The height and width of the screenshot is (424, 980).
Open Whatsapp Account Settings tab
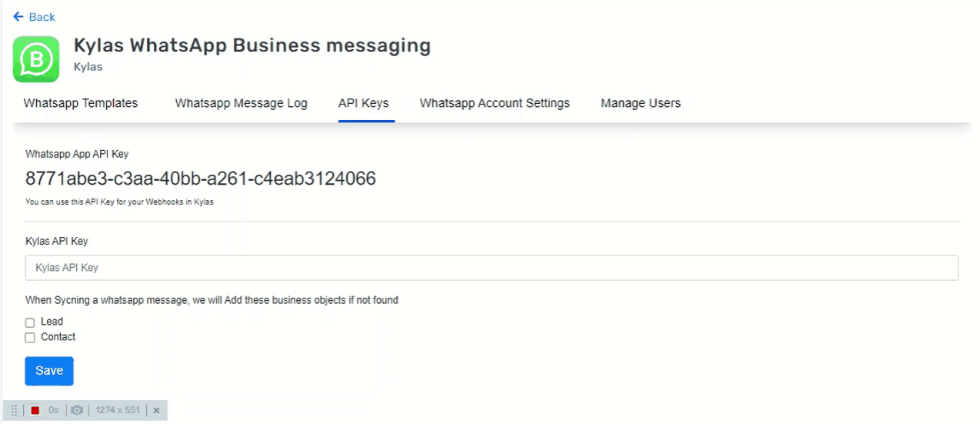(495, 103)
